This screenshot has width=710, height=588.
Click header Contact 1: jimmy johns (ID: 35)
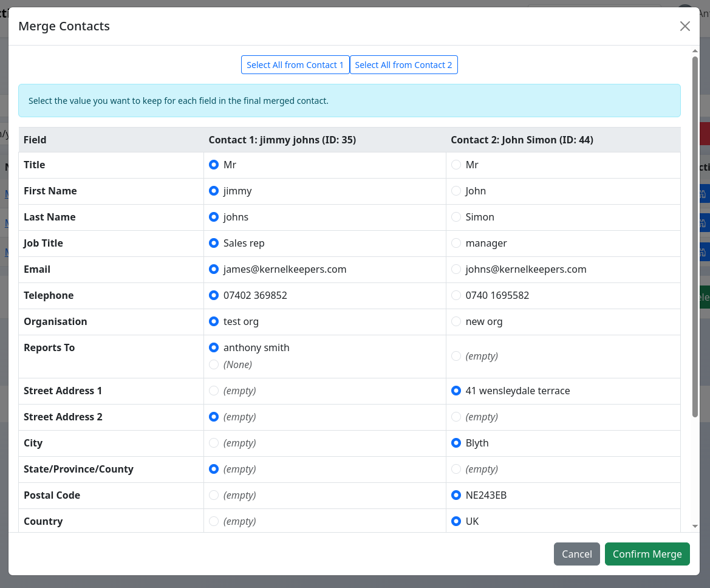click(282, 140)
